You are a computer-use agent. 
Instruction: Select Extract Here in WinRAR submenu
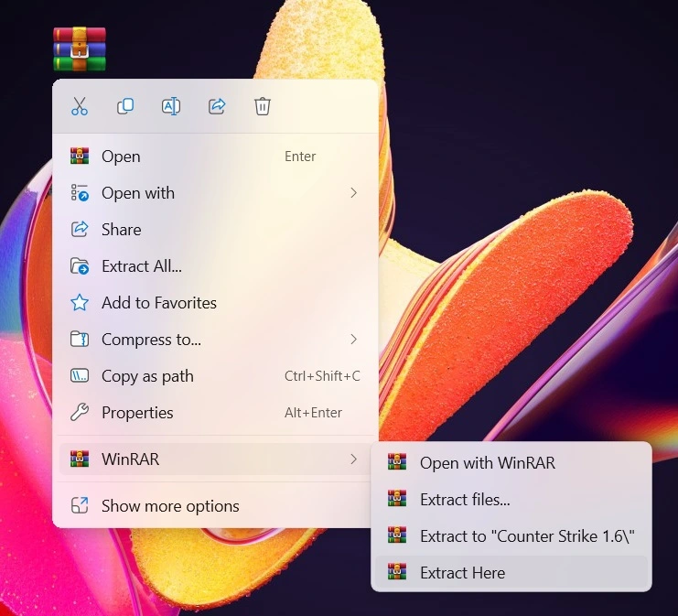point(462,573)
